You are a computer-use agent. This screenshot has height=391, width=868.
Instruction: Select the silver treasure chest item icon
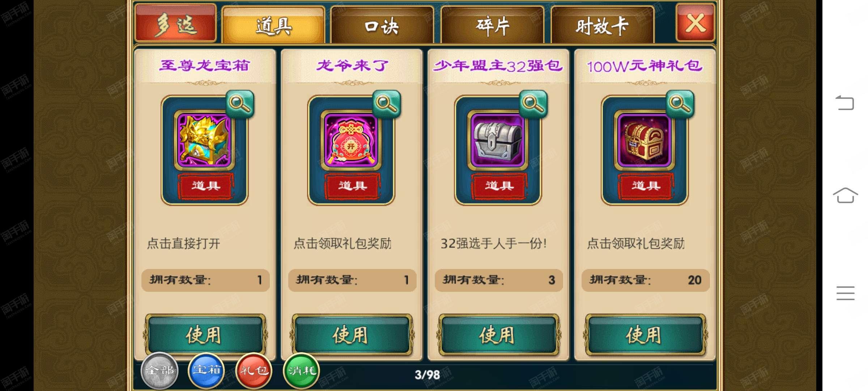tap(498, 140)
